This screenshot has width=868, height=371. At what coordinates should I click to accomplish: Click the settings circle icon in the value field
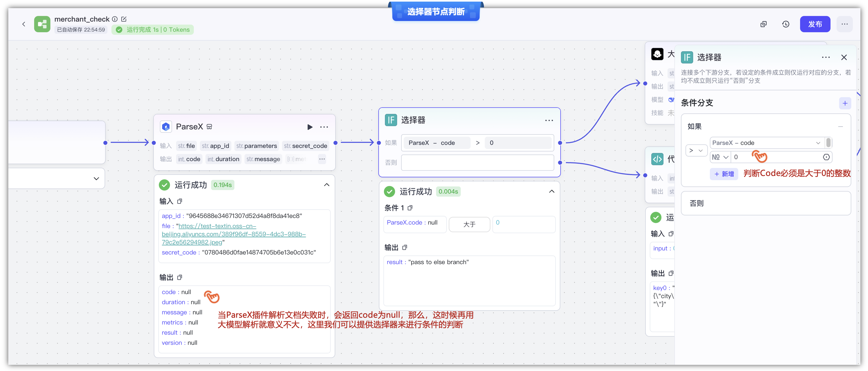point(826,157)
